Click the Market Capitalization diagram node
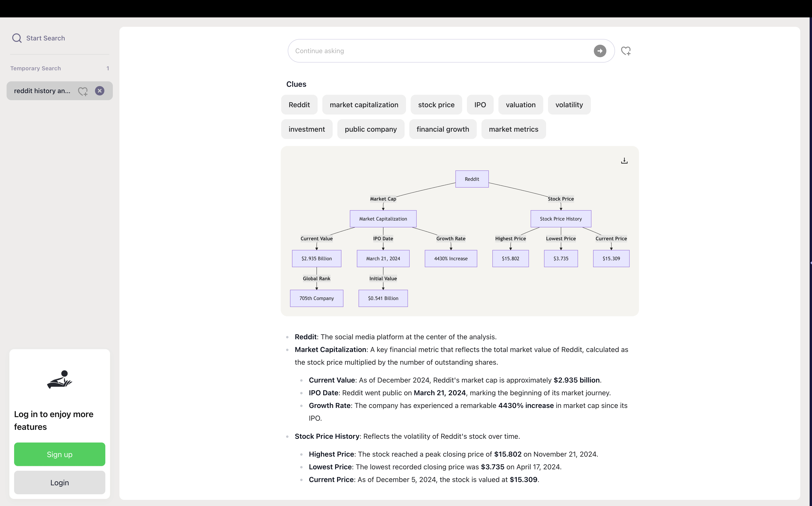This screenshot has height=506, width=812. tap(383, 219)
